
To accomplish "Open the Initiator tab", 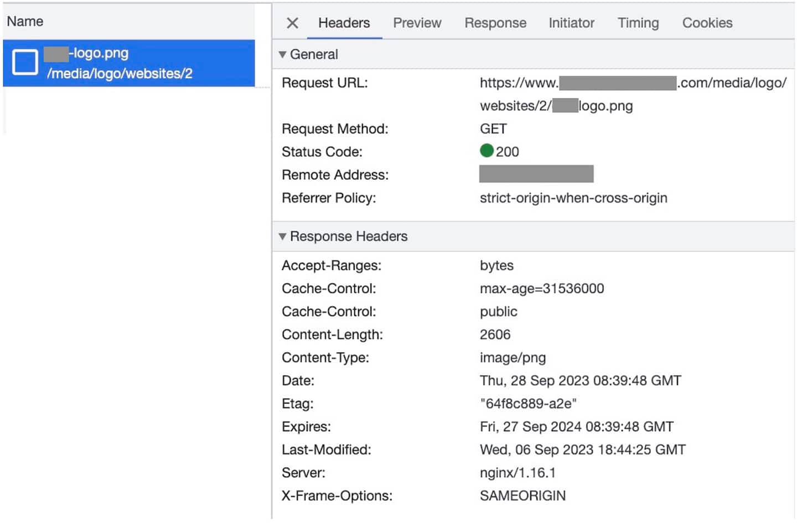I will pos(571,23).
